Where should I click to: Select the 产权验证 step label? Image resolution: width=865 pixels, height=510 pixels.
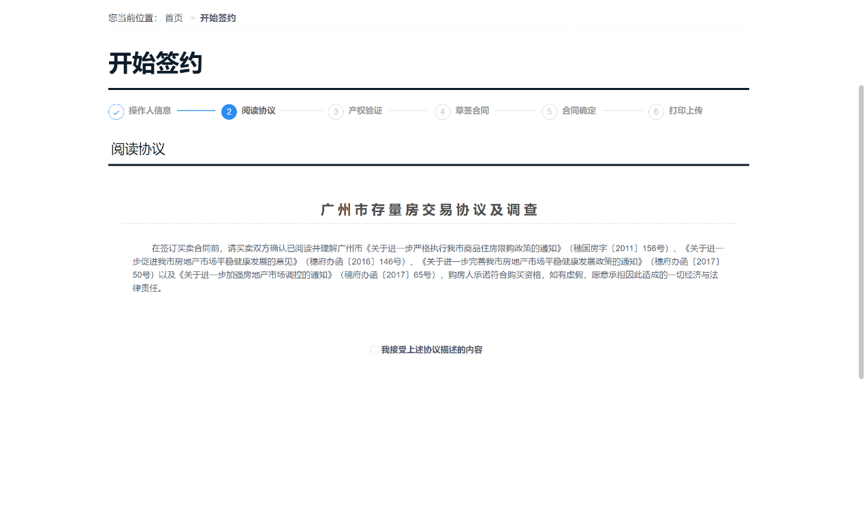365,110
